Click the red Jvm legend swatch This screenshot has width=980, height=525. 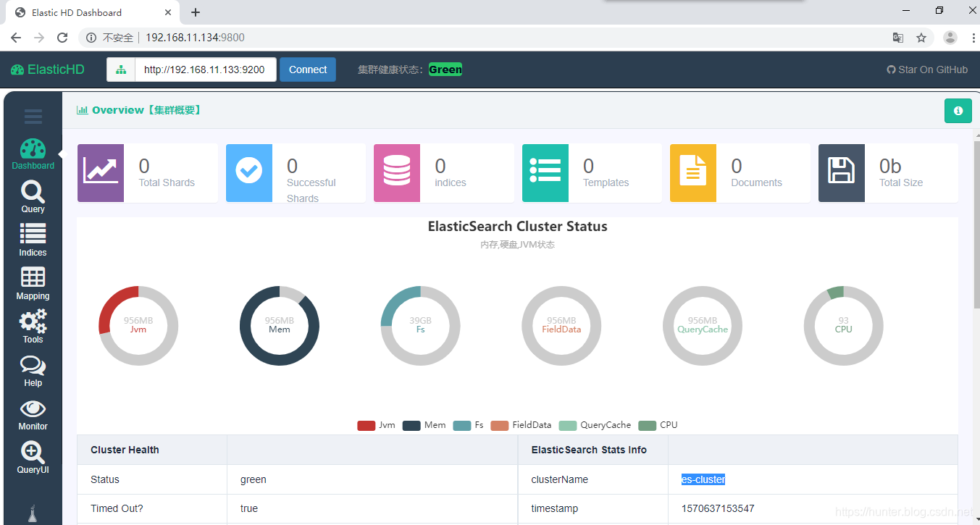click(366, 425)
